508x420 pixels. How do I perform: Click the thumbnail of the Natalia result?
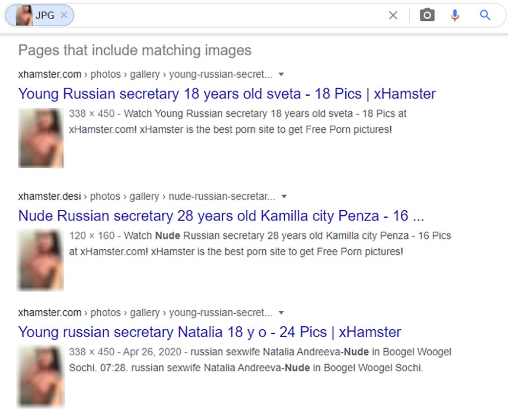coord(41,376)
